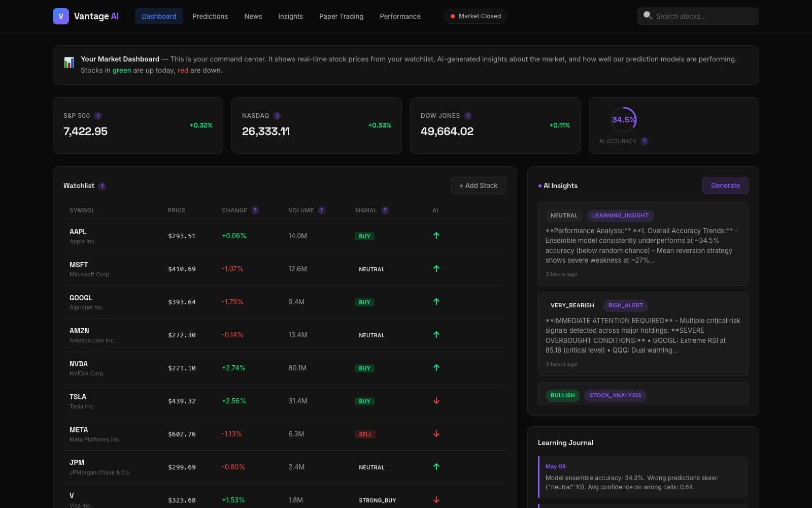Viewport: 812px width, 508px height.
Task: Click the Vantage AI brand name
Action: [96, 16]
